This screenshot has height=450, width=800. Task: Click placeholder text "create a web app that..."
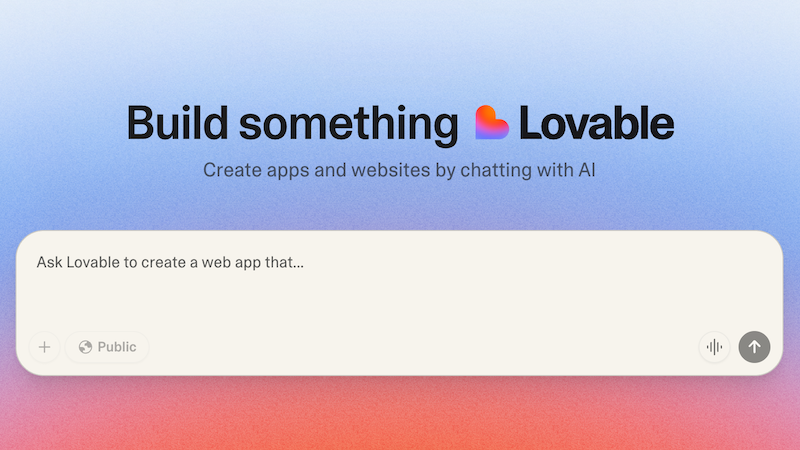[x=222, y=262]
